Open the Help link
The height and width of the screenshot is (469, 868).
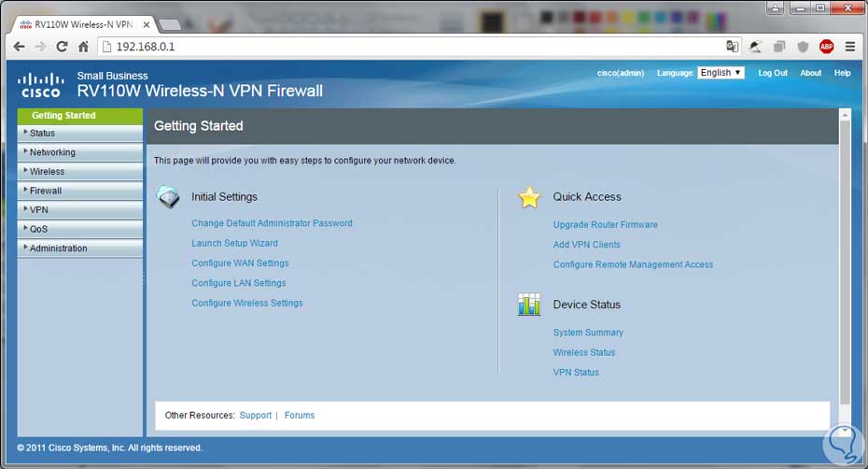[x=843, y=73]
